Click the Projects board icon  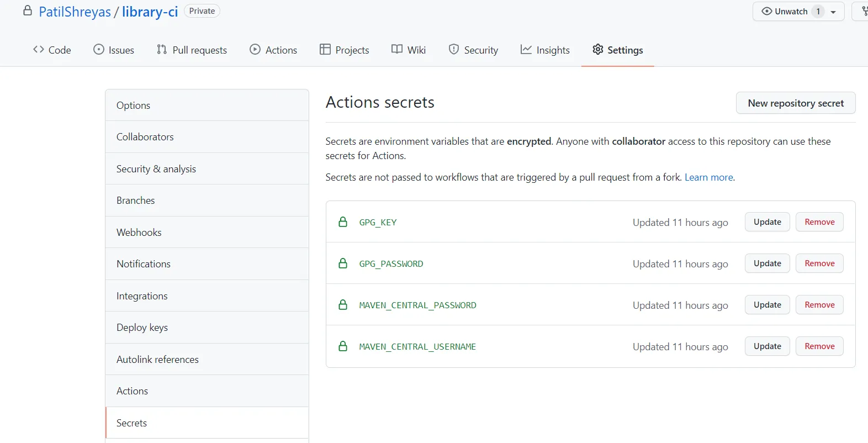coord(325,49)
